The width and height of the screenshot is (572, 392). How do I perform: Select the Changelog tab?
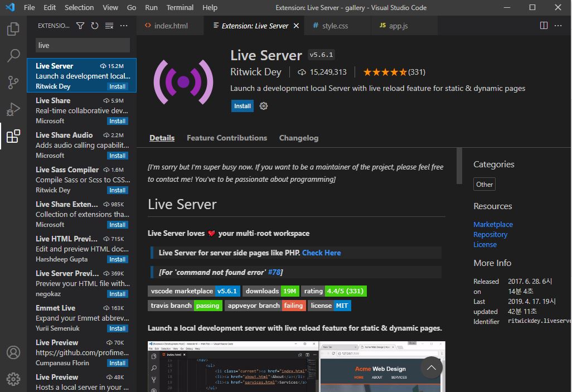pyautogui.click(x=299, y=138)
